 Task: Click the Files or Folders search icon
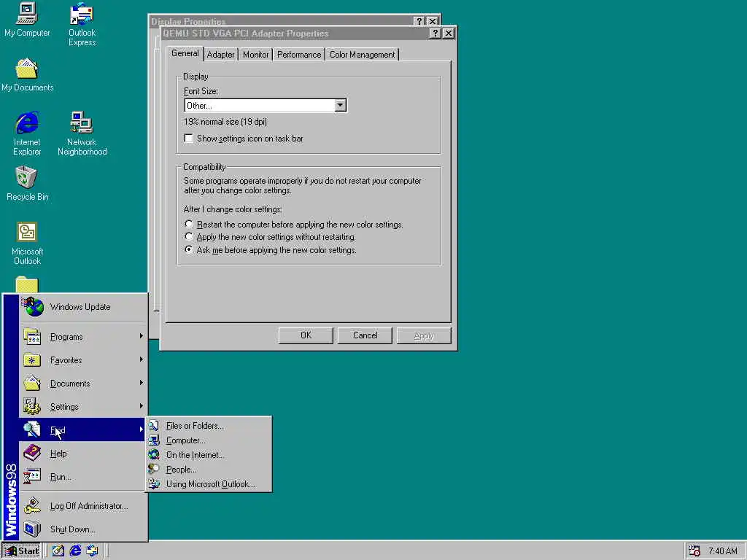(154, 426)
